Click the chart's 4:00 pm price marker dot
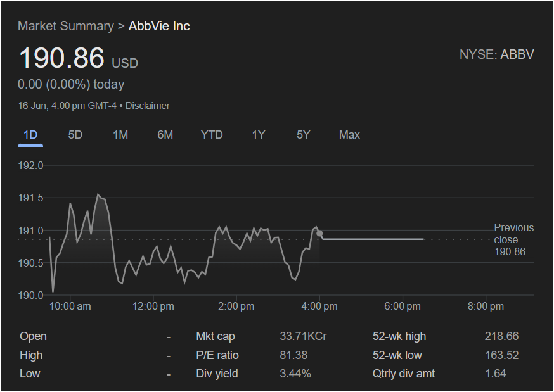This screenshot has width=554, height=392. pyautogui.click(x=319, y=233)
